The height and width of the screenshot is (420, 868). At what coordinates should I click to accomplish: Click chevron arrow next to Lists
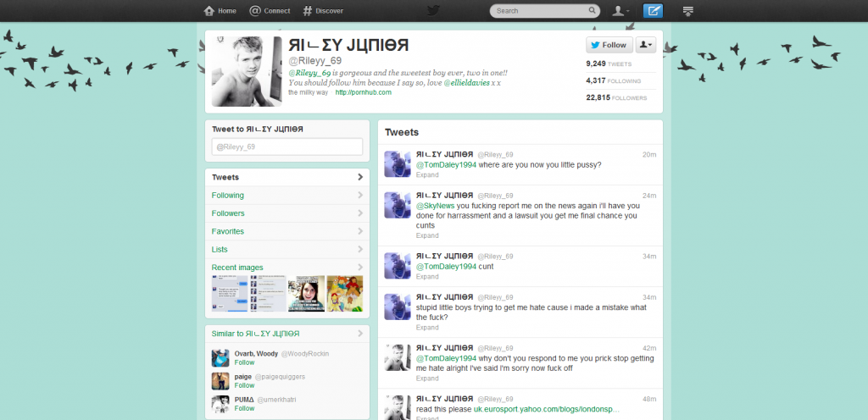360,249
